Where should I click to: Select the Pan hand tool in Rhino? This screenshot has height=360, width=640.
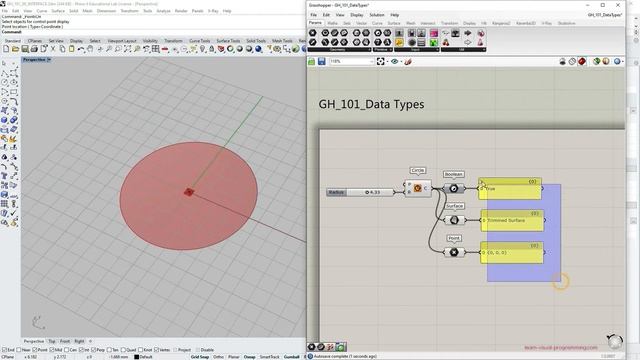point(90,49)
